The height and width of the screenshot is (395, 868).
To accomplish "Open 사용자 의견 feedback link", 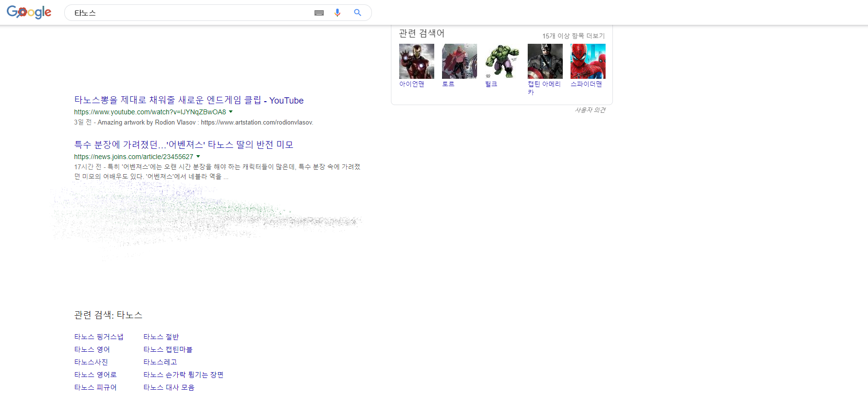I will [590, 110].
